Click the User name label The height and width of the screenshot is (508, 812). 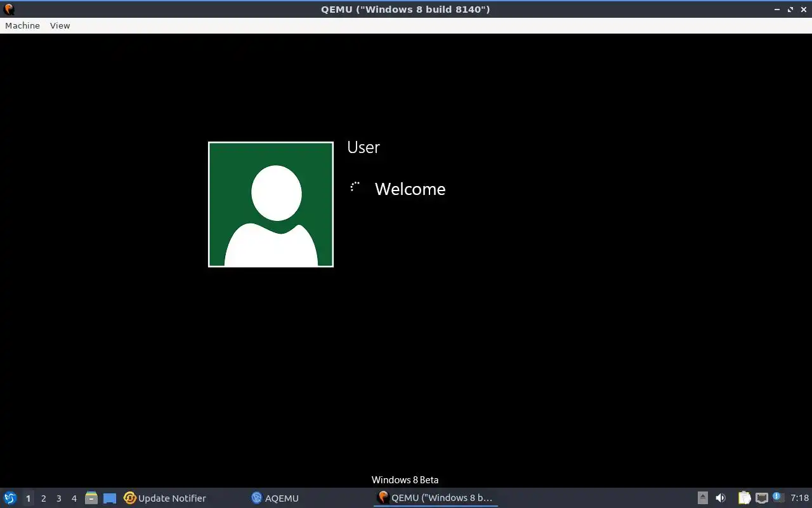pos(363,147)
